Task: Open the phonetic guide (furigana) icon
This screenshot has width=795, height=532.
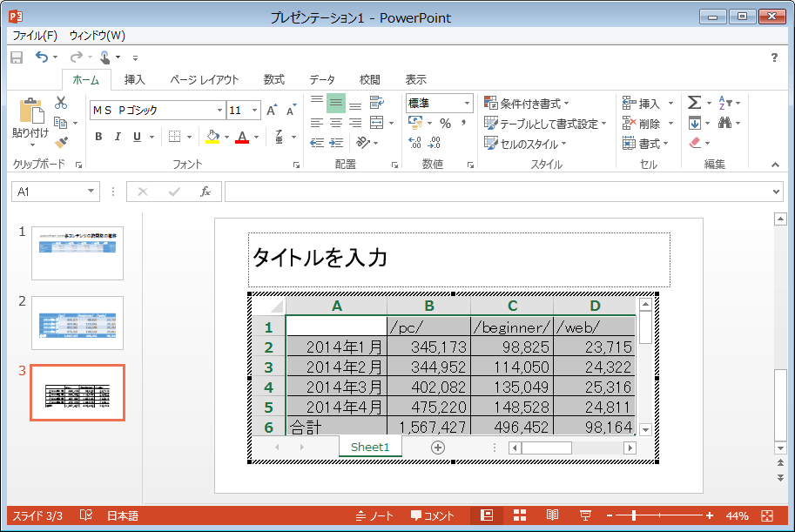Action: coord(279,137)
